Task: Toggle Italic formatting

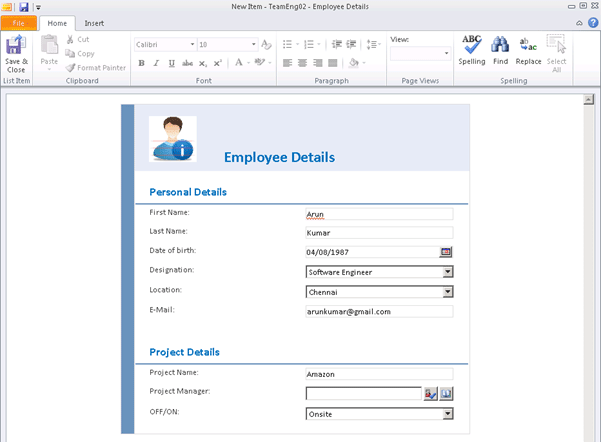Action: 156,63
